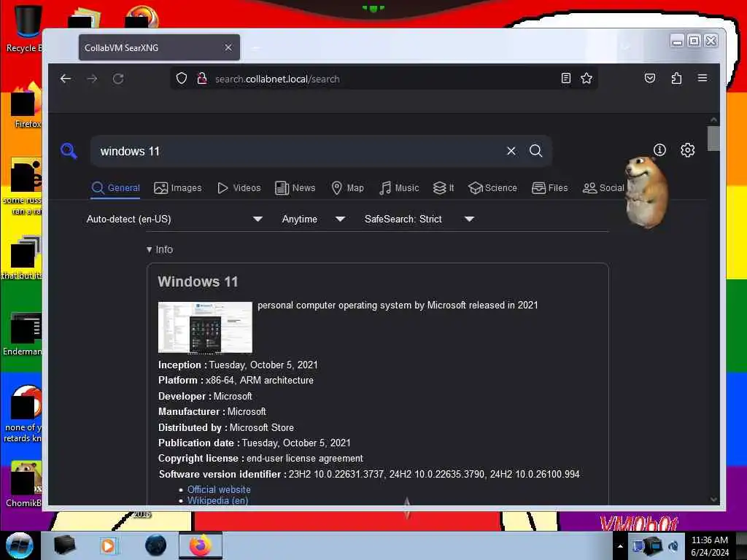Click the SearXNG magnifier logo

[69, 150]
